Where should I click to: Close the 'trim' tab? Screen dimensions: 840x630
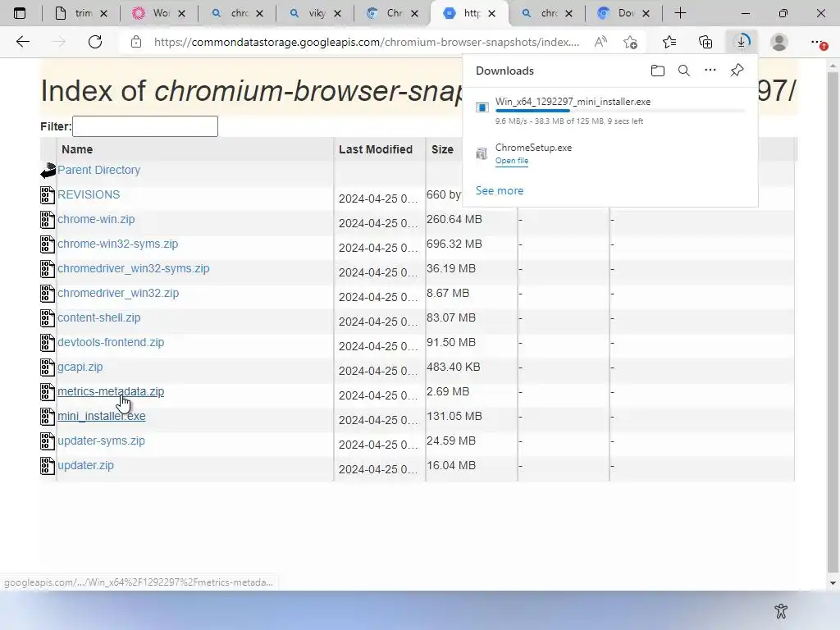(x=104, y=13)
